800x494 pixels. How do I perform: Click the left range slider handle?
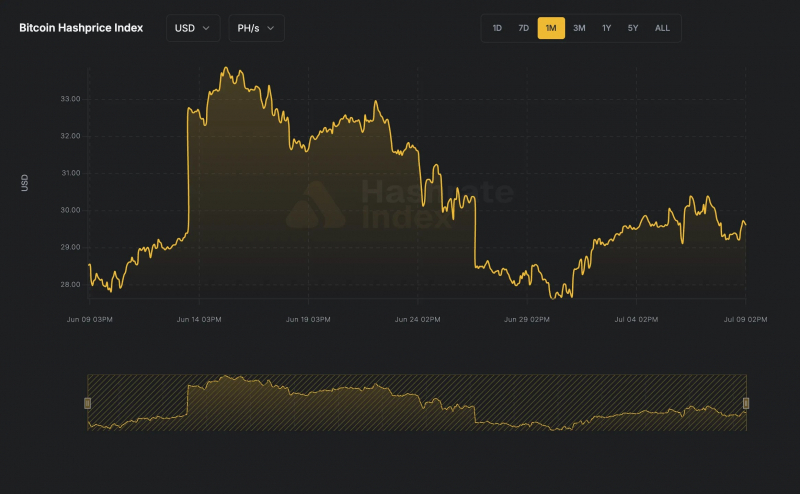[x=87, y=403]
